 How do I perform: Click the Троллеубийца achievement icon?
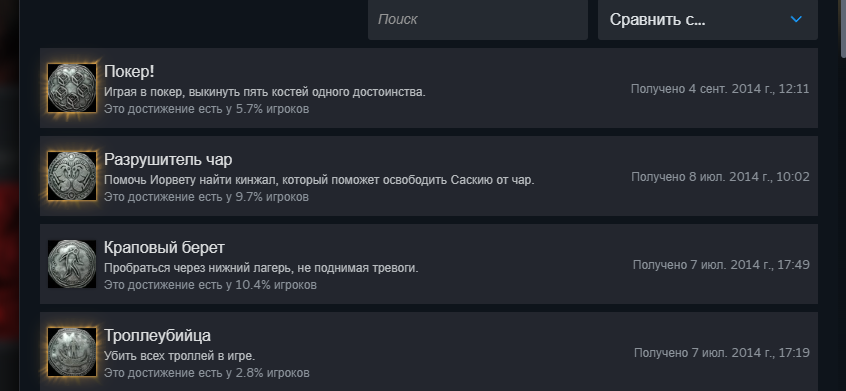pos(72,352)
